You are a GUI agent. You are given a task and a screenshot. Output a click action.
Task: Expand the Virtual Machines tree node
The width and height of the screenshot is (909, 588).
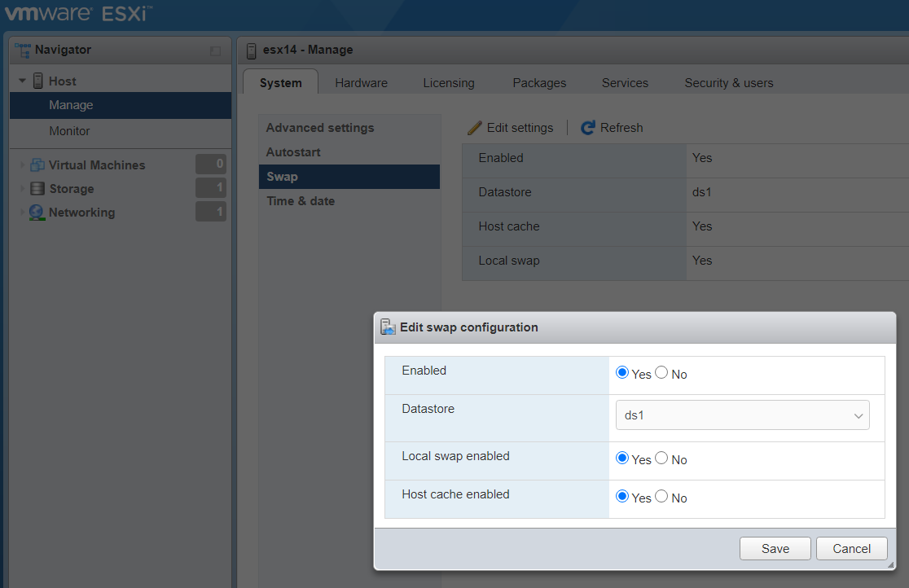point(22,165)
